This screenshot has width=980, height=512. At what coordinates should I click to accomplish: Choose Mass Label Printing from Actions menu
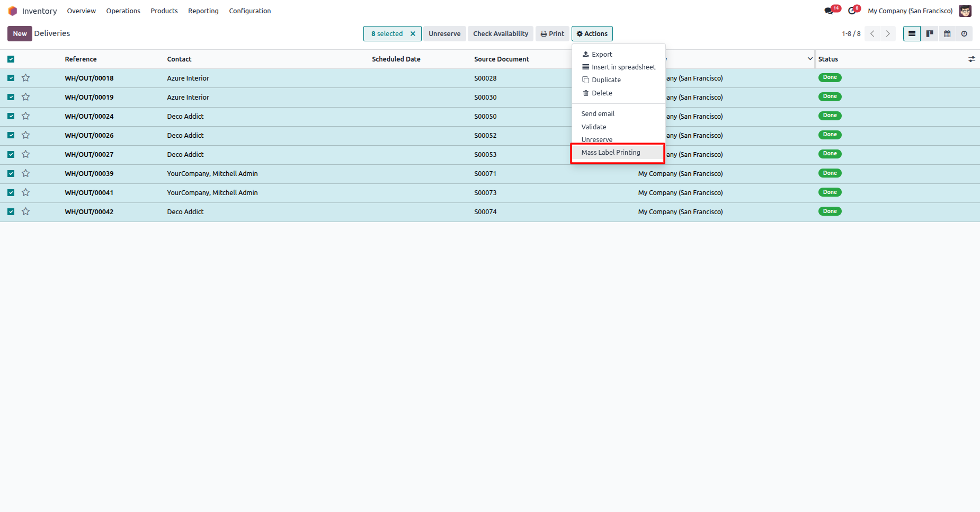[611, 153]
